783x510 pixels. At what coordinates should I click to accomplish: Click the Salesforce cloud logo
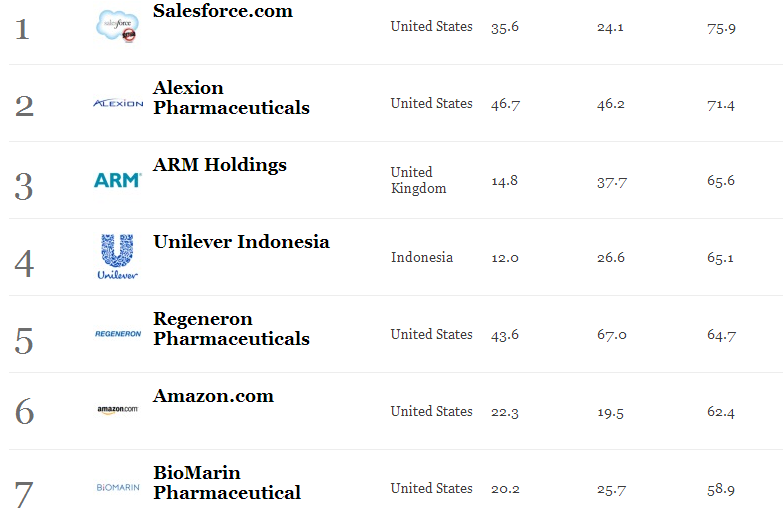pyautogui.click(x=117, y=26)
